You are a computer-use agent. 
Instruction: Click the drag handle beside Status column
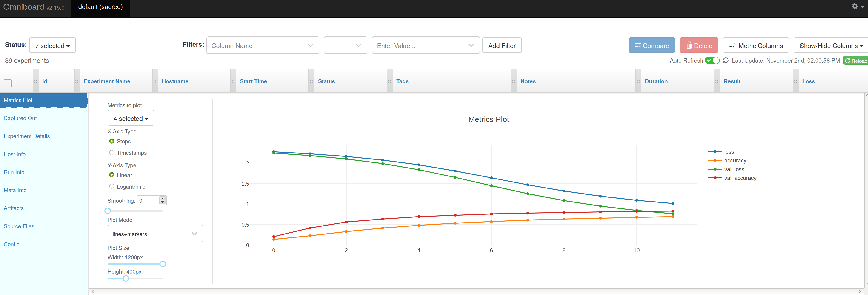pos(311,82)
